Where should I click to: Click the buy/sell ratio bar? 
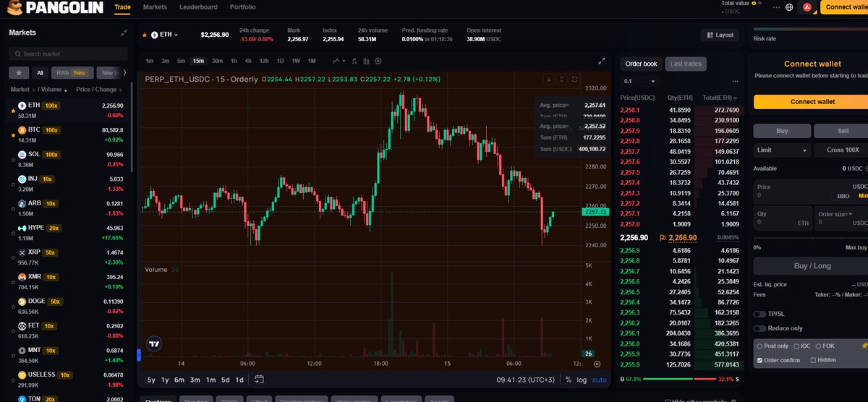click(678, 379)
